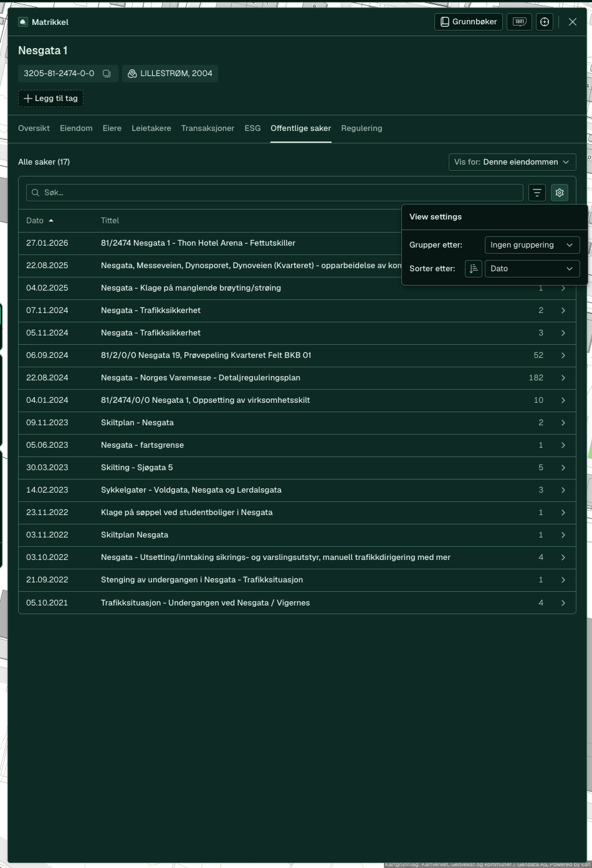Click the Matrikkel house icon
The image size is (592, 868).
point(23,22)
